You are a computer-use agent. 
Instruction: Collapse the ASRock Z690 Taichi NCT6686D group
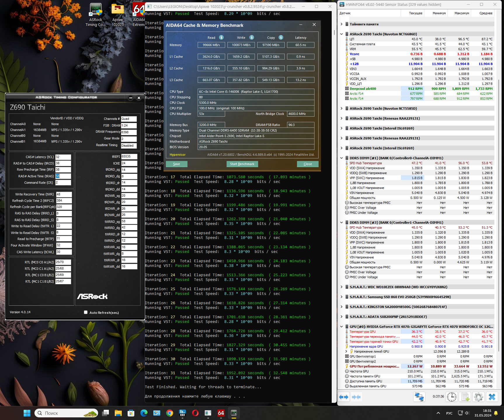(341, 34)
